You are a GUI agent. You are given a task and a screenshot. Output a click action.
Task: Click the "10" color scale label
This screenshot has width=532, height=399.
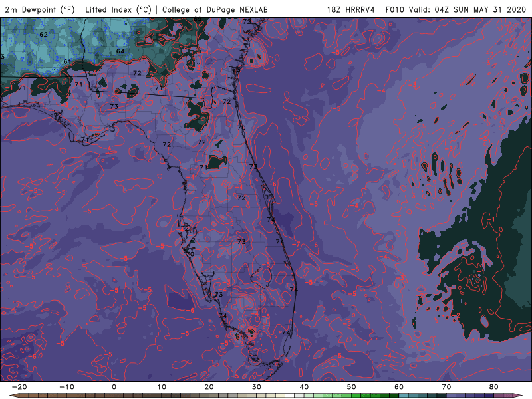(x=162, y=387)
